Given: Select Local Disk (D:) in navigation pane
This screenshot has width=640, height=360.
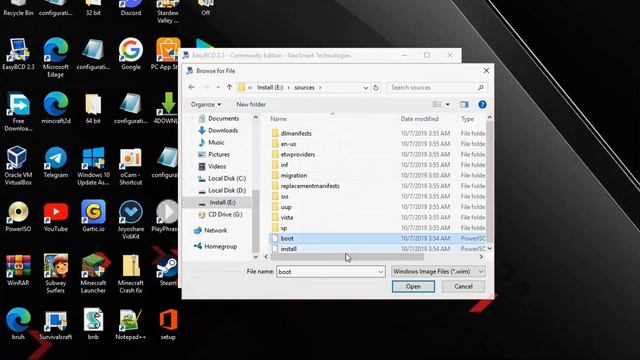Looking at the screenshot, I should [227, 191].
